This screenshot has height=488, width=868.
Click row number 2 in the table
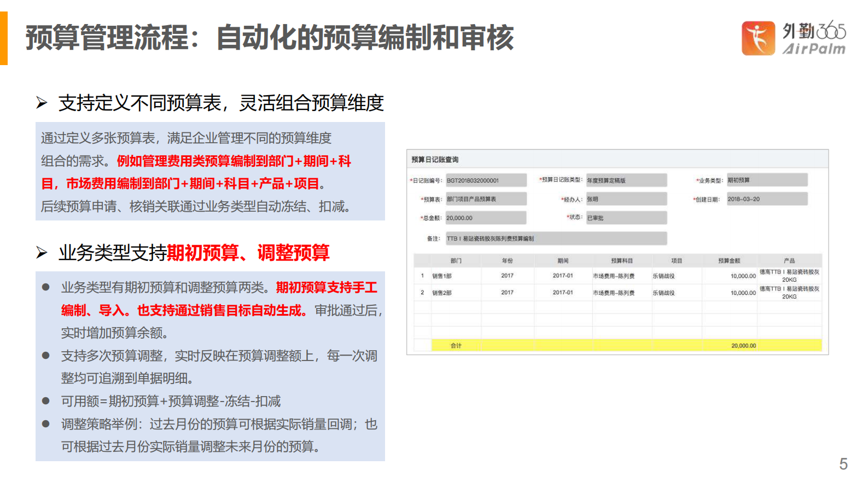[x=422, y=293]
